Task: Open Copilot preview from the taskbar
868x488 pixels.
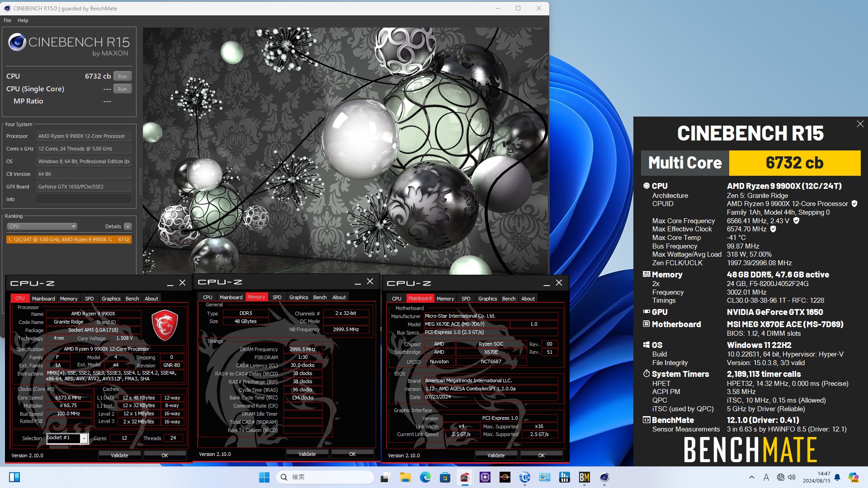Action: [x=854, y=477]
